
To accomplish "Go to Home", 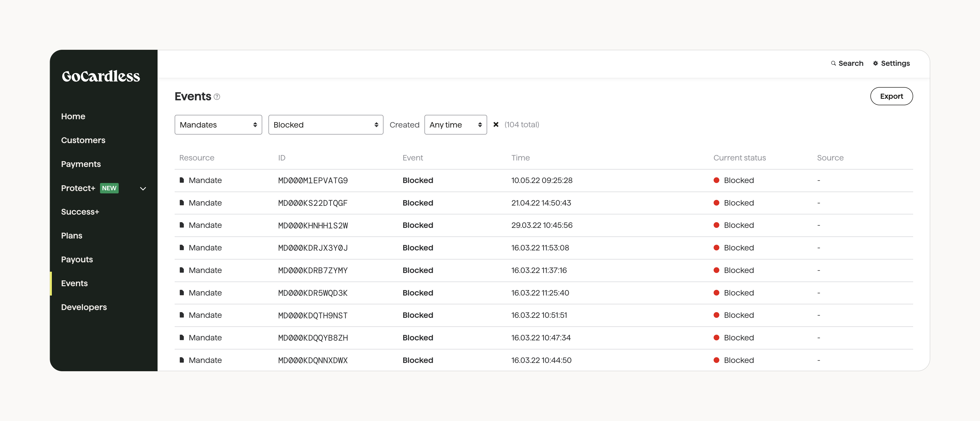I will point(73,116).
